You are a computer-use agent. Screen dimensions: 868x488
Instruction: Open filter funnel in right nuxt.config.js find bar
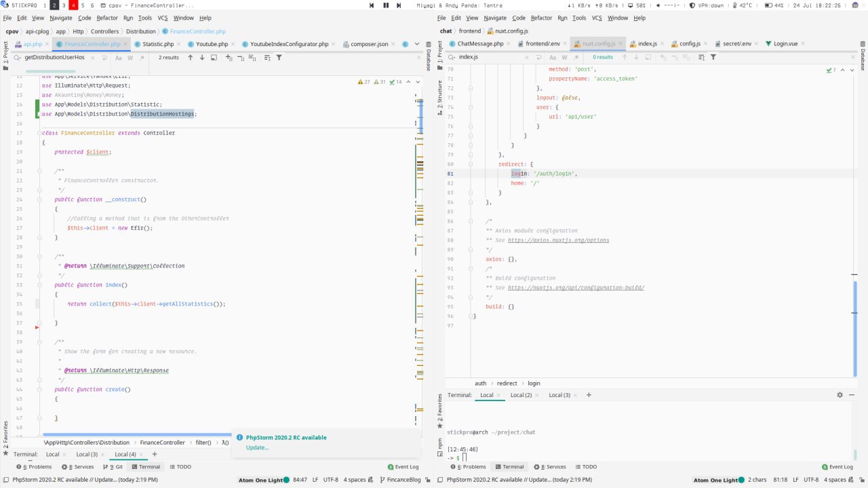pos(713,57)
